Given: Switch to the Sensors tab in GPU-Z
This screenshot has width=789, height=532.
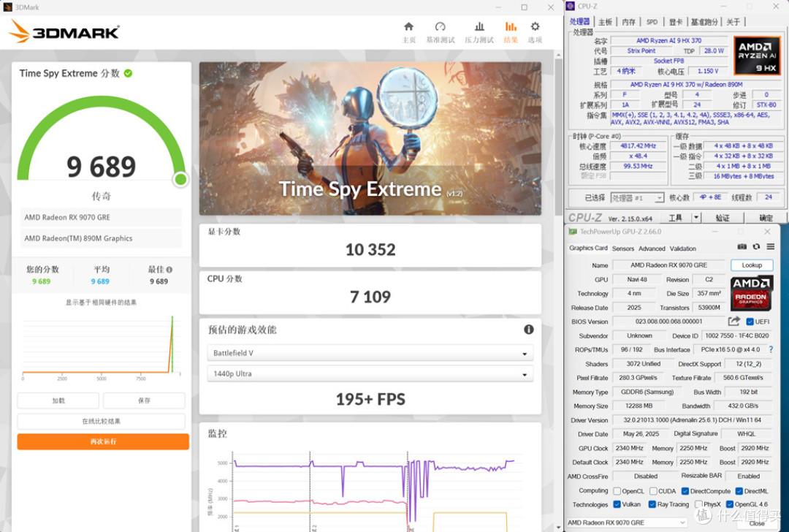Looking at the screenshot, I should pos(623,248).
